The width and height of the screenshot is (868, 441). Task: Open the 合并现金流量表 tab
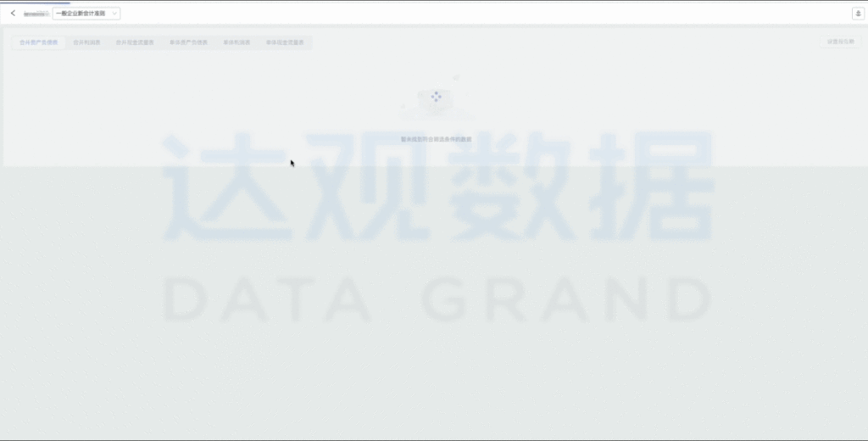135,42
